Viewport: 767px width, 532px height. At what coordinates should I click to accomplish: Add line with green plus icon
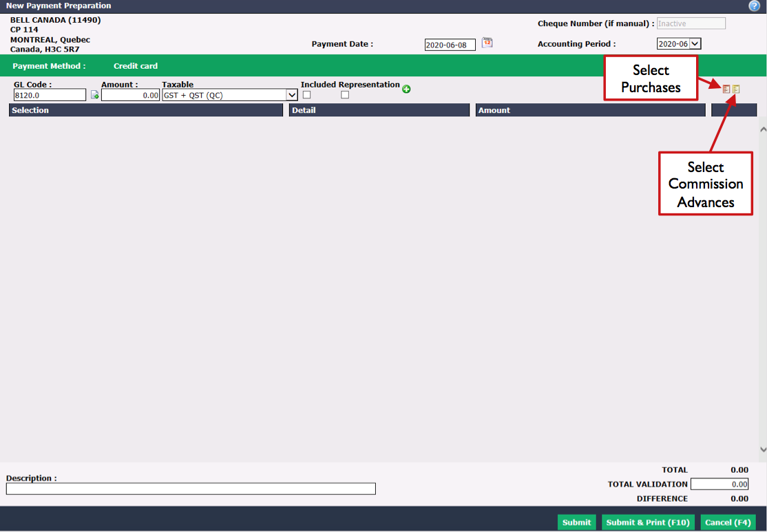coord(406,89)
